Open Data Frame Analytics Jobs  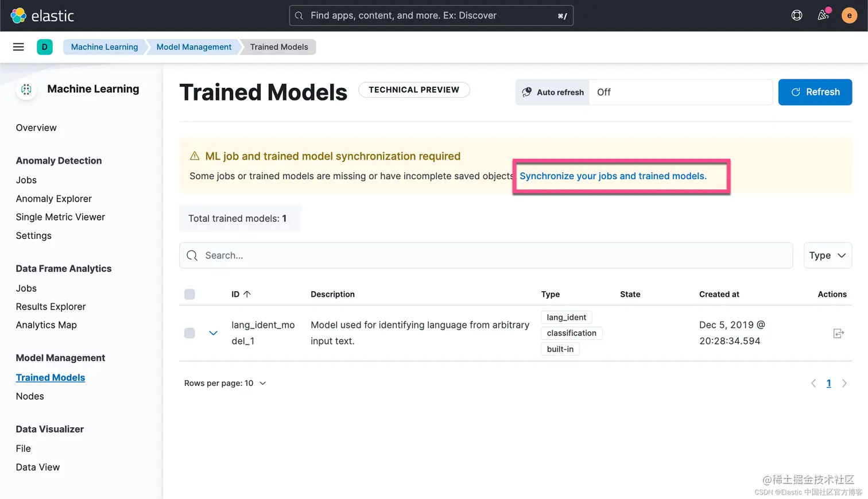tap(26, 288)
